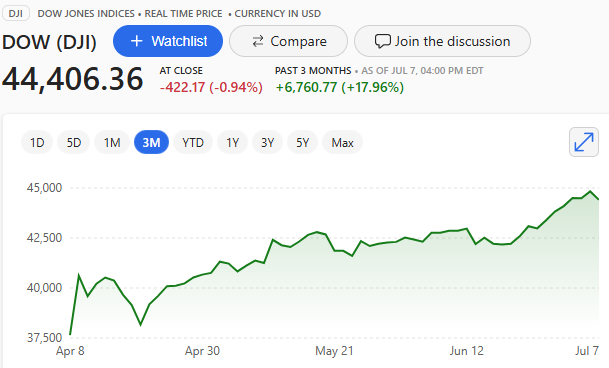Viewport: 609px width, 368px height.
Task: Switch chart to 1M range
Action: pyautogui.click(x=112, y=143)
